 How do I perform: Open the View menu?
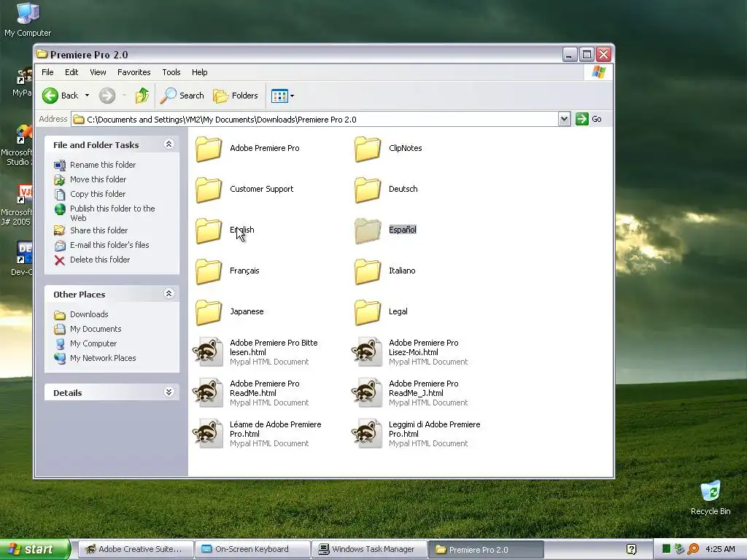(x=98, y=72)
